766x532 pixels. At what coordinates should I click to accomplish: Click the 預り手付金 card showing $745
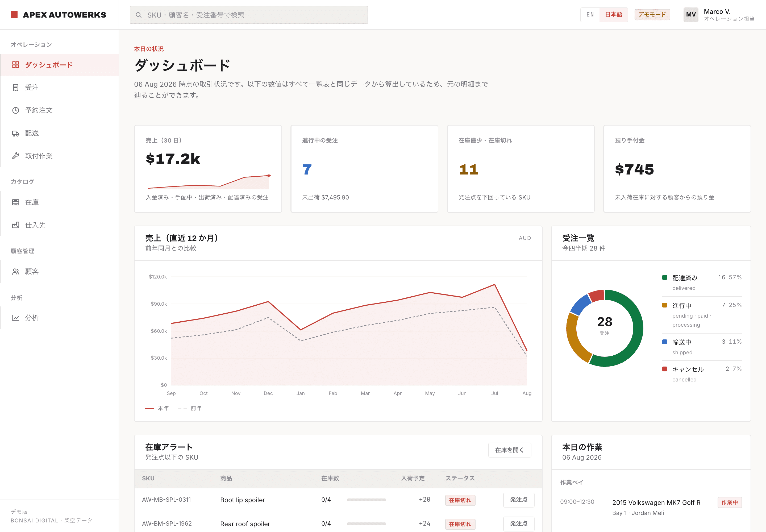tap(677, 169)
